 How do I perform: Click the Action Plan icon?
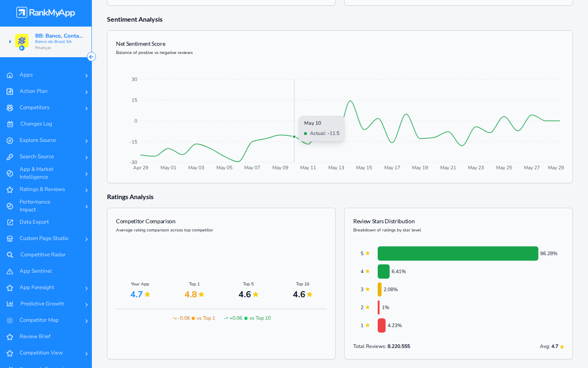coord(10,92)
